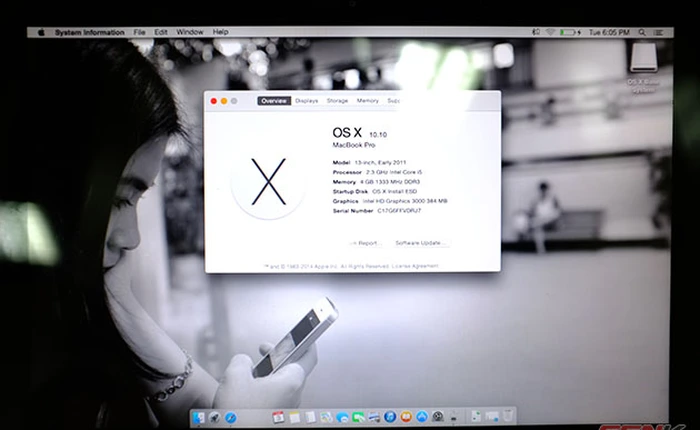The width and height of the screenshot is (700, 430).
Task: Click the Graphics Intel HD Graphics 3000 line
Action: coord(390,201)
